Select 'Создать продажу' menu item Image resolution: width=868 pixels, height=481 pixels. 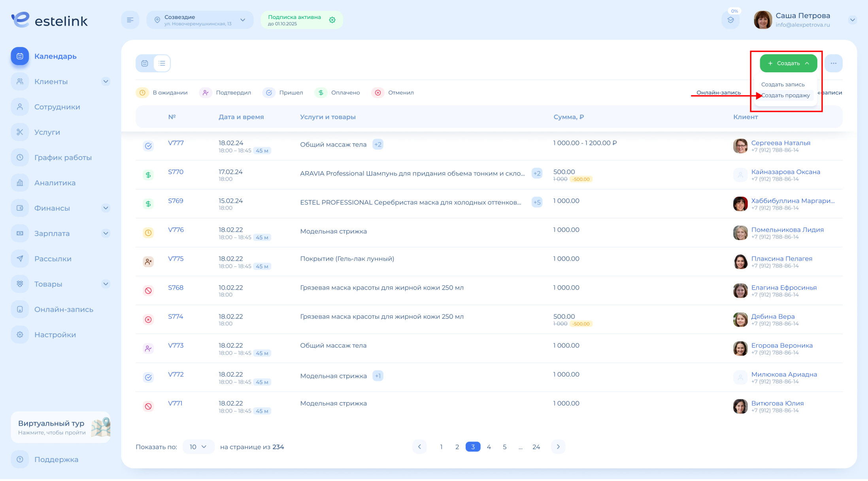pos(785,95)
